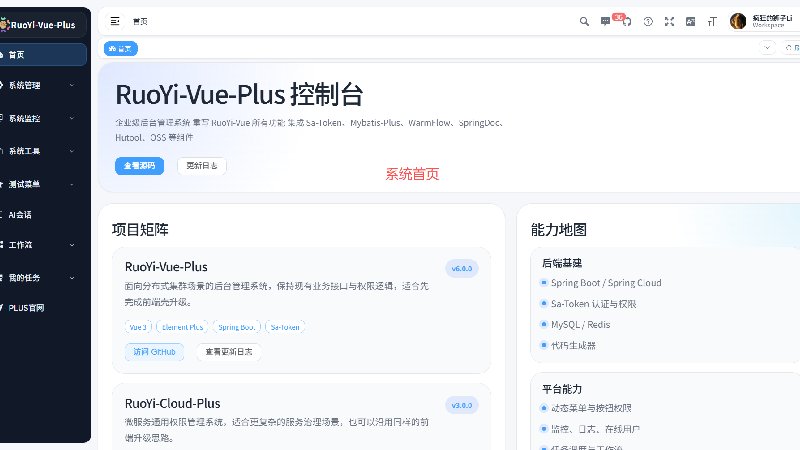Open the documentation help circle icon
Image resolution: width=800 pixels, height=450 pixels.
(x=648, y=21)
